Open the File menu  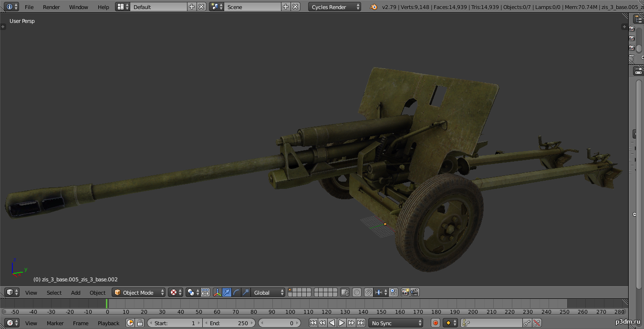tap(29, 7)
